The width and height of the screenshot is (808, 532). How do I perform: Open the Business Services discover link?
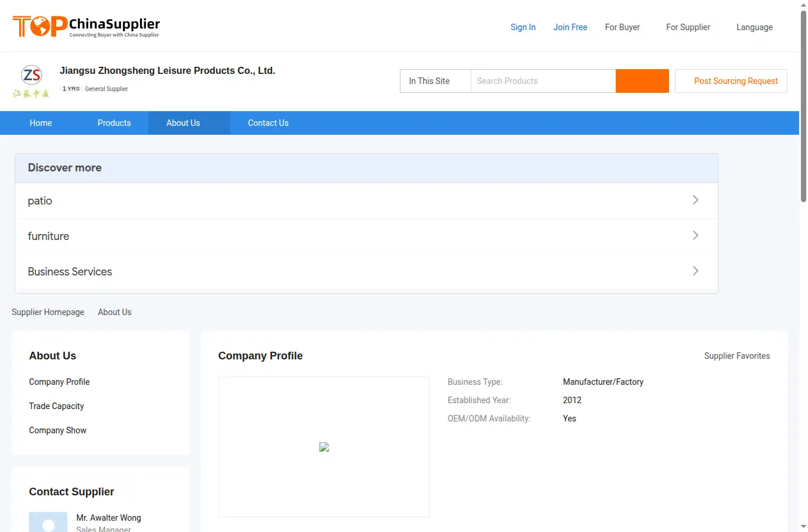click(x=367, y=272)
